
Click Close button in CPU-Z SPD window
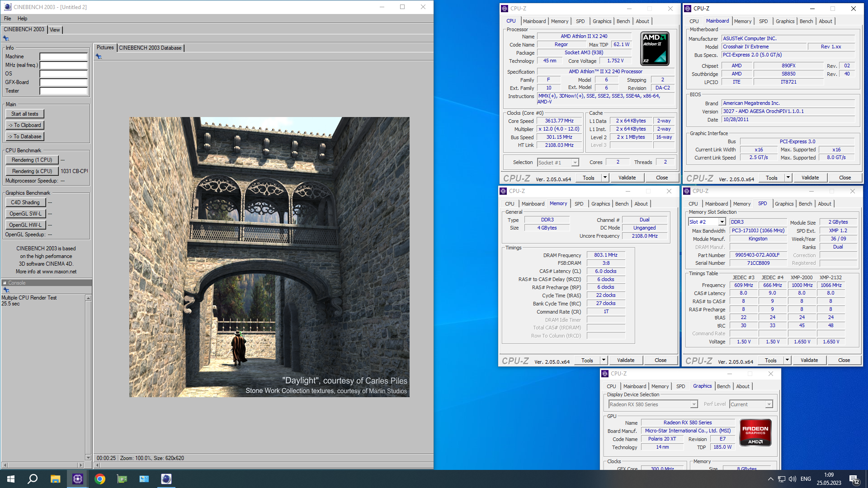(844, 360)
